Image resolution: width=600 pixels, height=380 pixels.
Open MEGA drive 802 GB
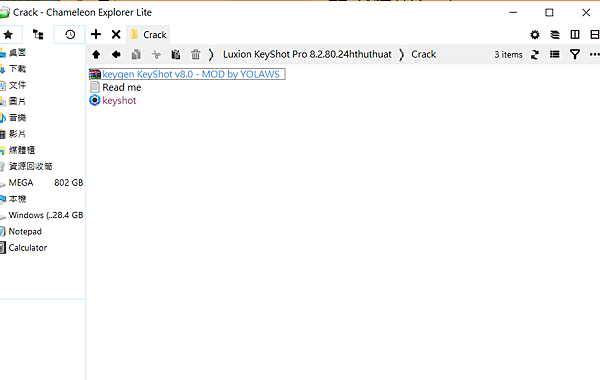click(x=42, y=183)
